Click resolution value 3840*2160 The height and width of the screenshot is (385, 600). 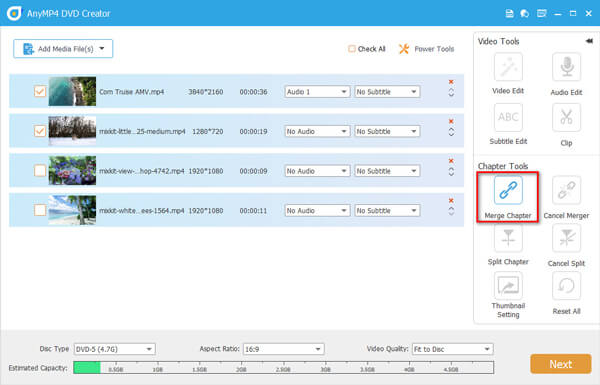pos(206,92)
